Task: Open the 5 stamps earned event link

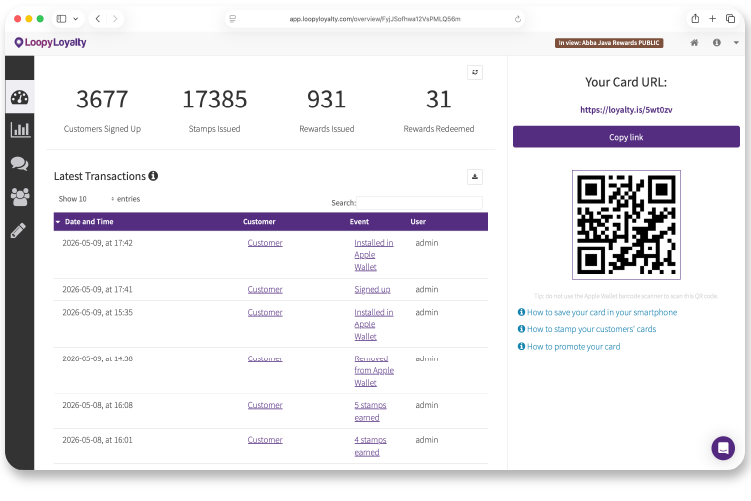Action: [x=370, y=411]
